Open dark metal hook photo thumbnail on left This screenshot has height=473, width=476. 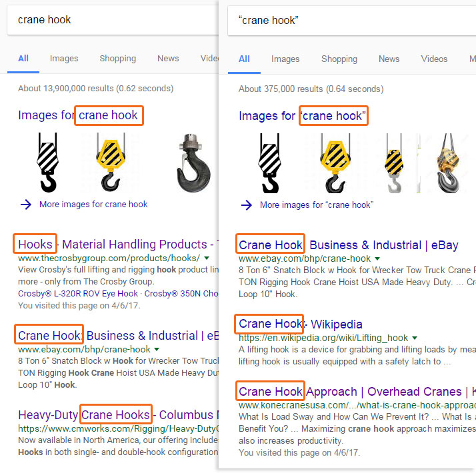coord(194,163)
